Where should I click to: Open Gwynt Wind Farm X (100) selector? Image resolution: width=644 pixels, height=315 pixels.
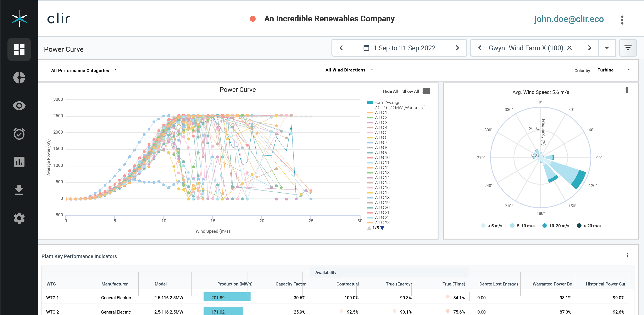pyautogui.click(x=526, y=48)
